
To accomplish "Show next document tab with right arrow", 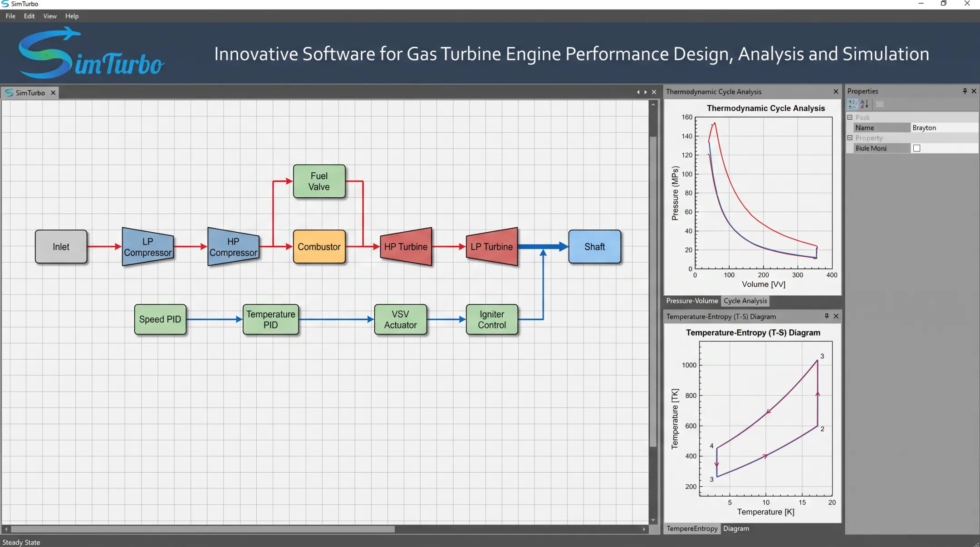I will pos(646,92).
